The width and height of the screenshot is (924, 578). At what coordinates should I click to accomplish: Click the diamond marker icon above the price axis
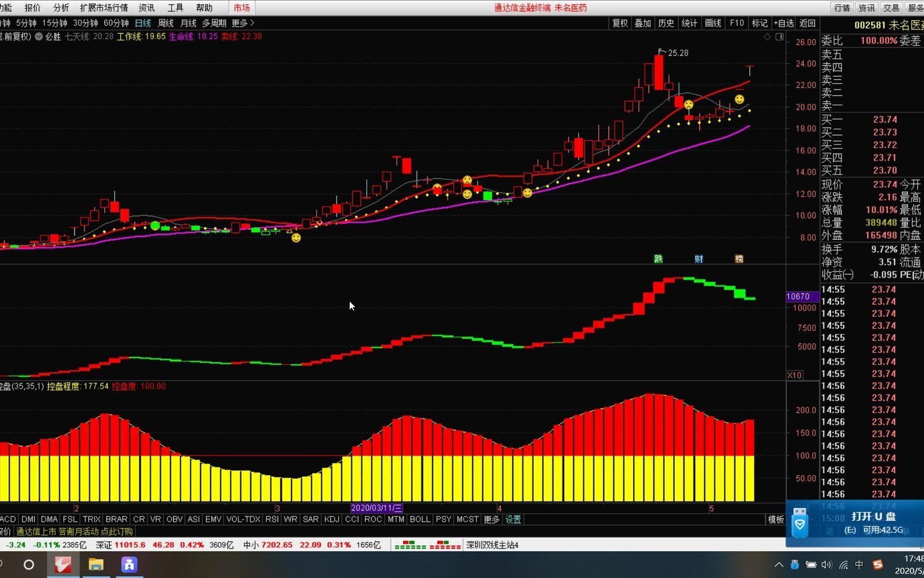pos(767,36)
